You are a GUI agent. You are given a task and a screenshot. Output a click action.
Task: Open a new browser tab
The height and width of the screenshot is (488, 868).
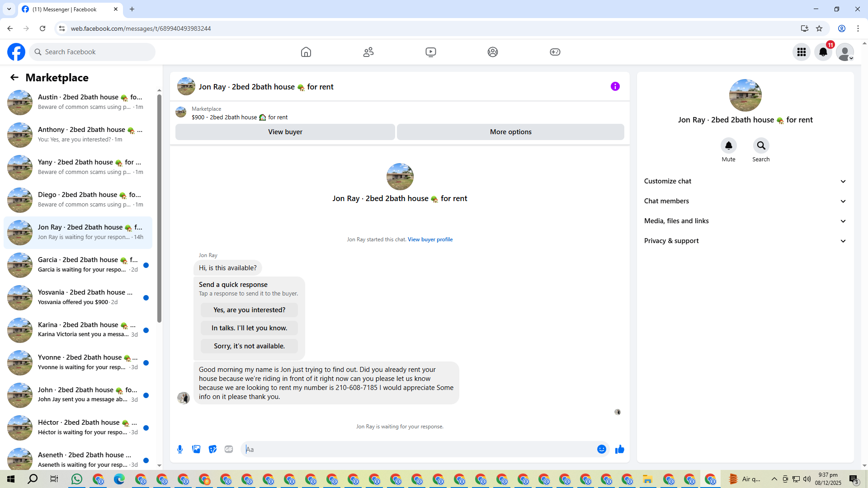[x=132, y=9]
